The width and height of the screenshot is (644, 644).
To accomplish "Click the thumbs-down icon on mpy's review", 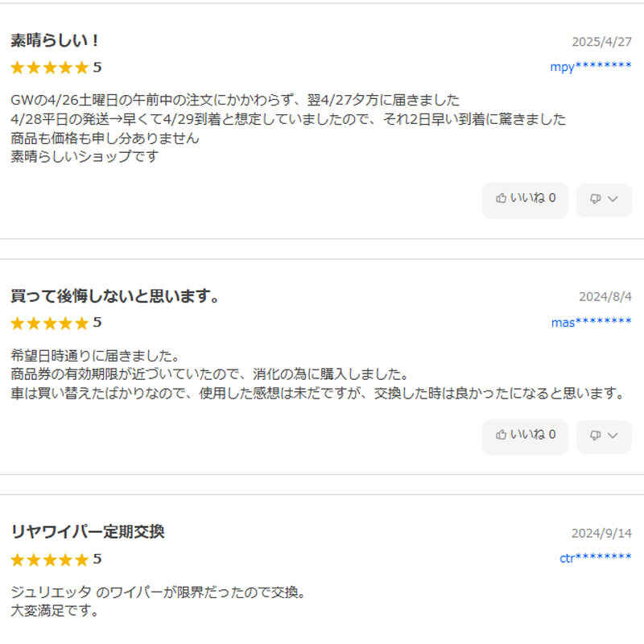I will tap(595, 200).
